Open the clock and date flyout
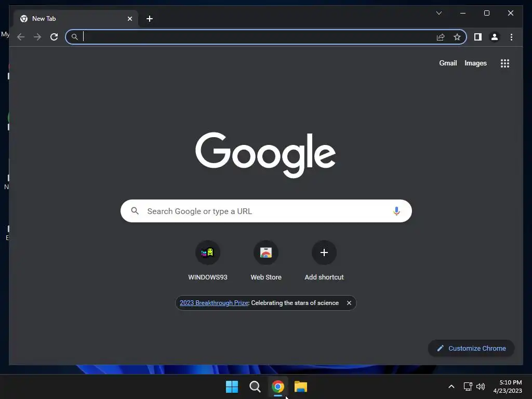The width and height of the screenshot is (532, 399). 508,387
